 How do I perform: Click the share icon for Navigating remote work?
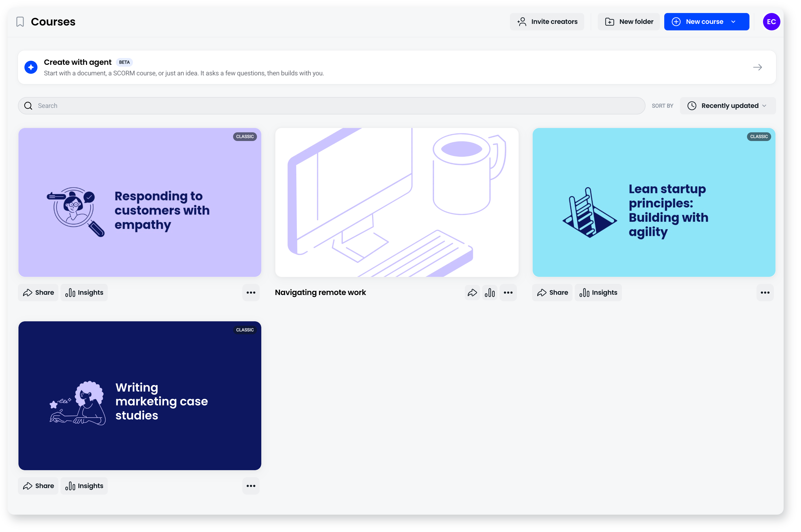472,293
